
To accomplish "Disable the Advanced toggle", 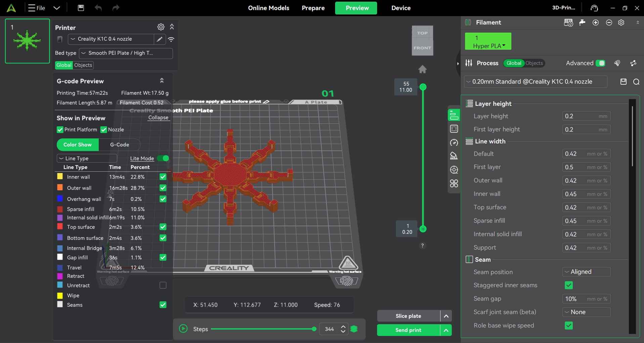I will [x=600, y=63].
